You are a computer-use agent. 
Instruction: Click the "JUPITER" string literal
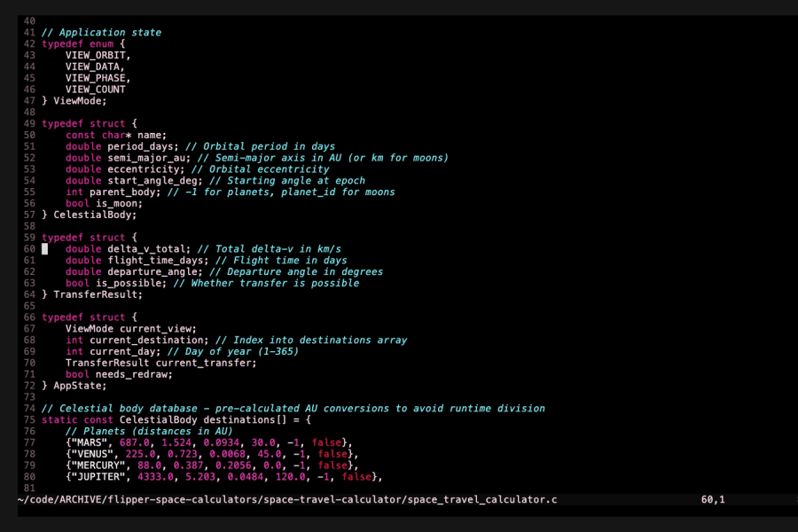click(x=98, y=477)
